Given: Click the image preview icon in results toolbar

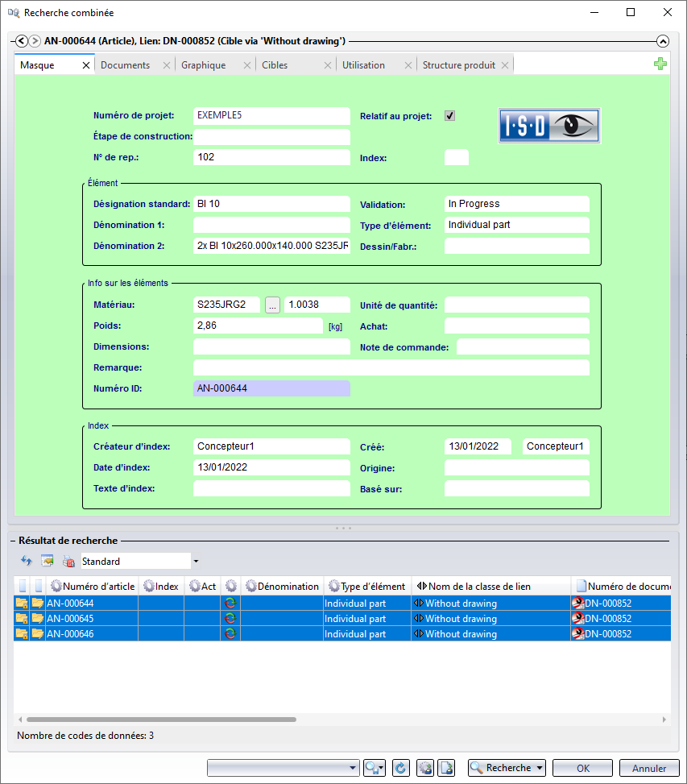Looking at the screenshot, I should click(48, 561).
